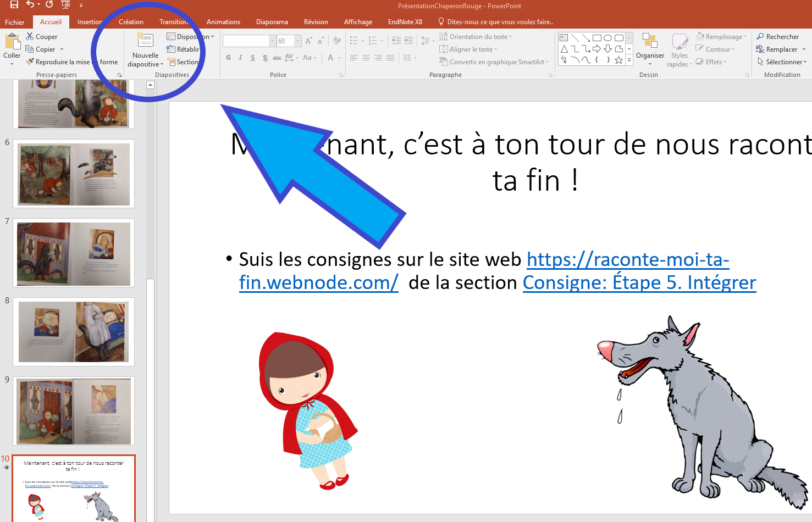Screen dimensions: 812x522
Task: Expand the Disposition layout menu
Action: 190,37
